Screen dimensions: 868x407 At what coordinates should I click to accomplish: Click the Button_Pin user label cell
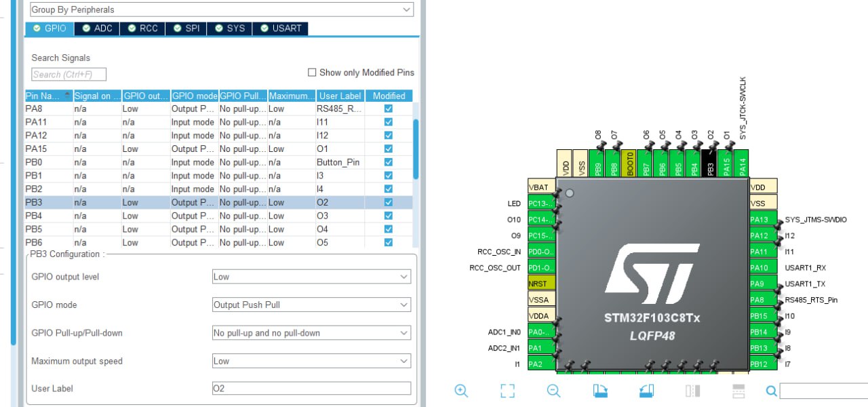click(x=340, y=162)
